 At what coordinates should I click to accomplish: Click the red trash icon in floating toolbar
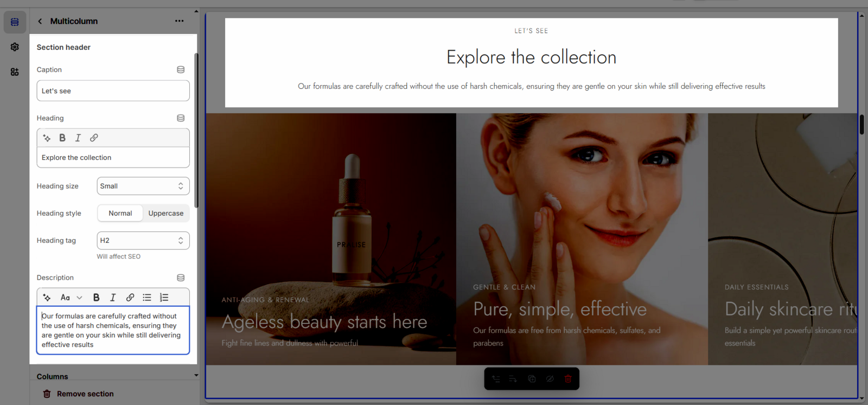[x=568, y=379]
